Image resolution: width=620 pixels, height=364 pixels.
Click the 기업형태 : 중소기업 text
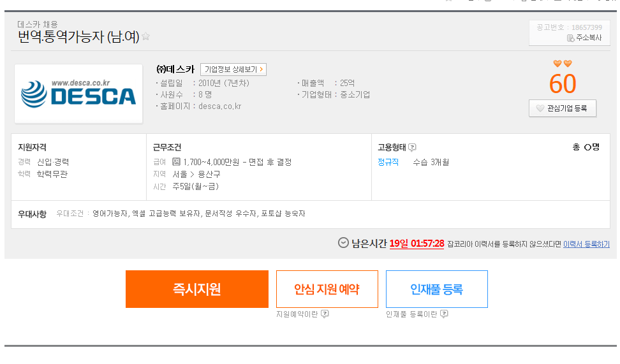pyautogui.click(x=336, y=94)
